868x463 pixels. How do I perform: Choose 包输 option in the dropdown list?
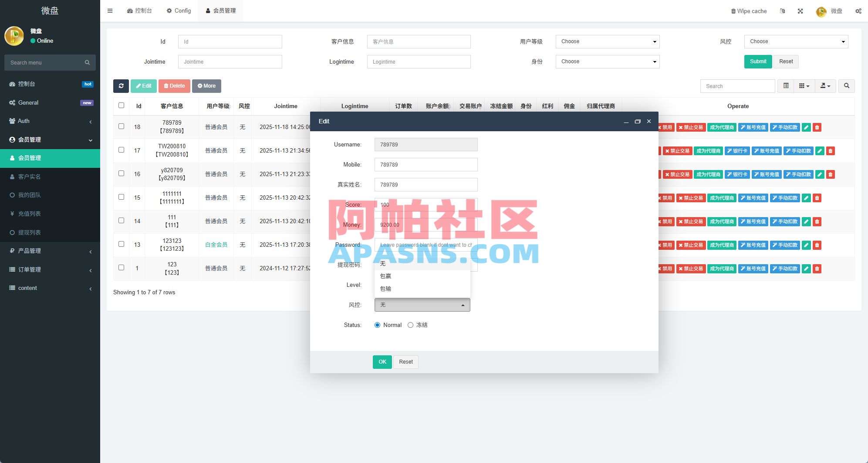[x=422, y=289]
